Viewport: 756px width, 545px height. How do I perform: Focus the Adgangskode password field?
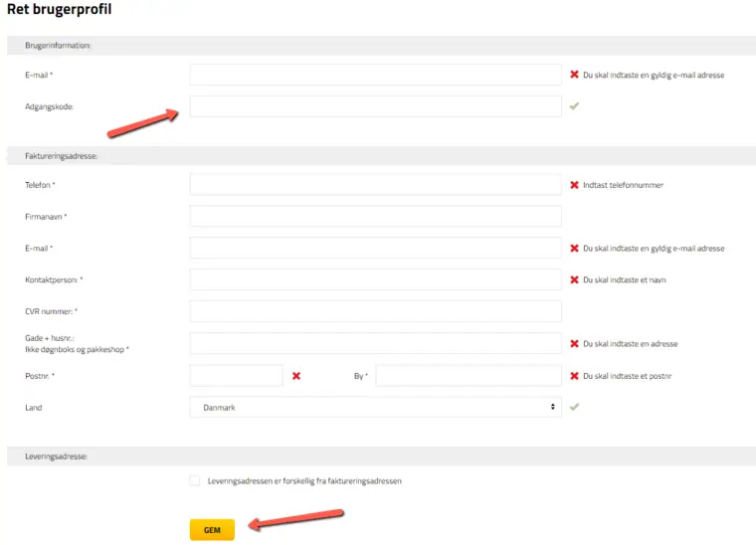click(x=375, y=106)
